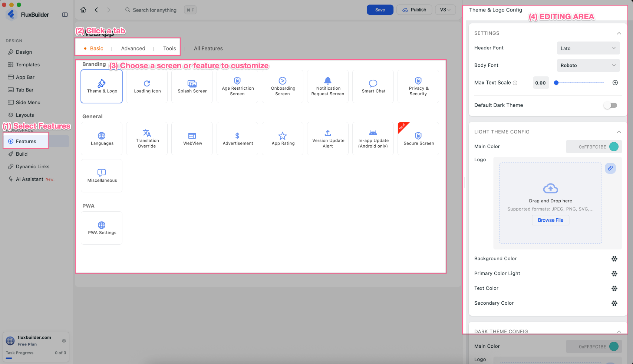Toggle the Default Dark Theme switch
This screenshot has height=364, width=633.
point(610,105)
